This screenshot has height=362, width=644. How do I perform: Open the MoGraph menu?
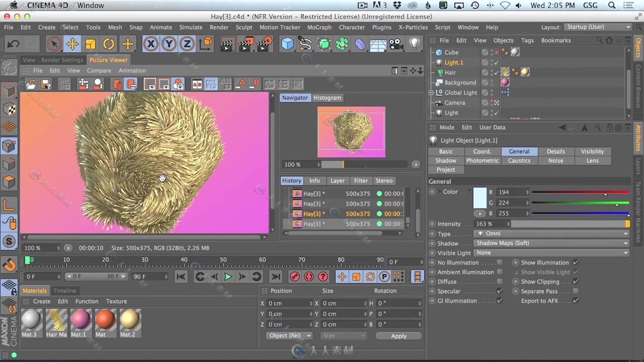point(319,27)
